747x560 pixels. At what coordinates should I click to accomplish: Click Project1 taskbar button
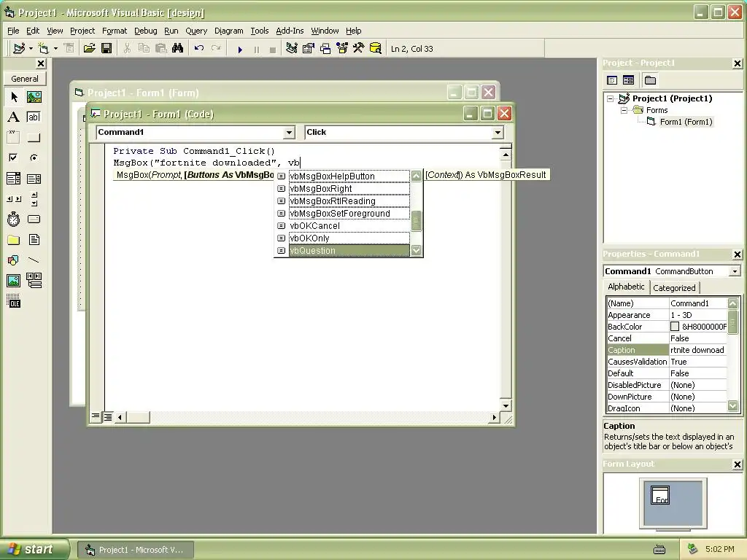(x=136, y=550)
